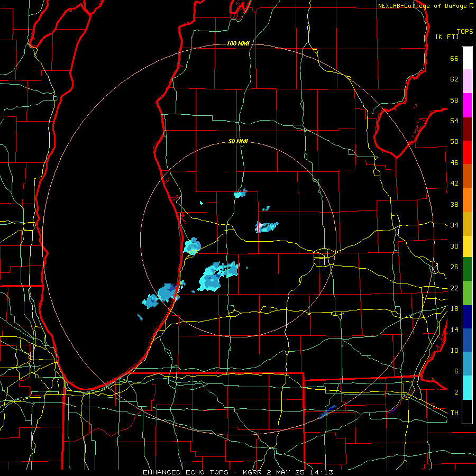Click the 62 legend value
Screen dimensions: 476x476
coord(454,79)
